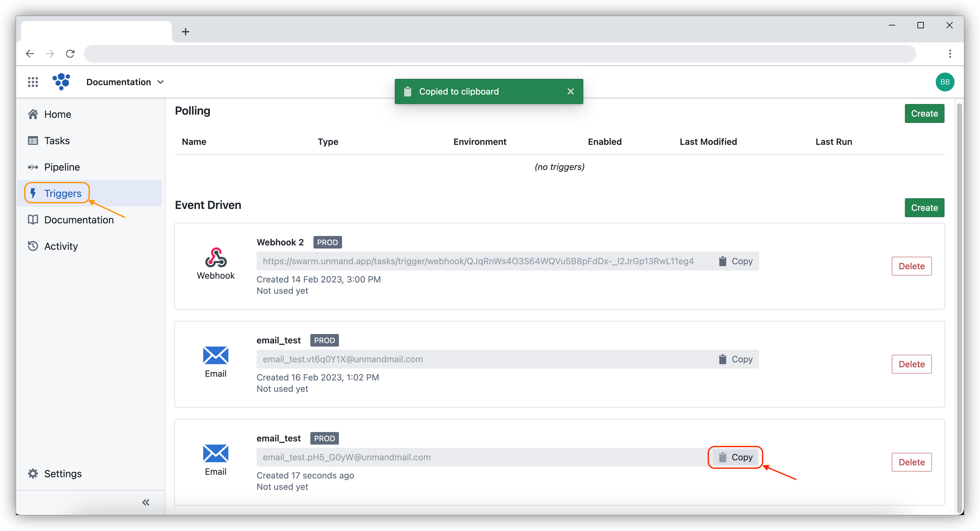
Task: Dismiss the Copied to clipboard notification
Action: pyautogui.click(x=570, y=91)
